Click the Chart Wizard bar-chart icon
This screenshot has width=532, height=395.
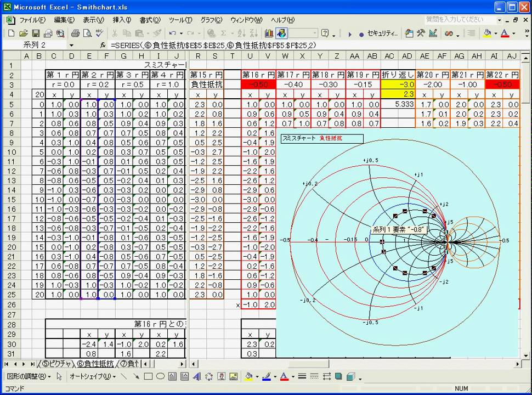coord(269,33)
